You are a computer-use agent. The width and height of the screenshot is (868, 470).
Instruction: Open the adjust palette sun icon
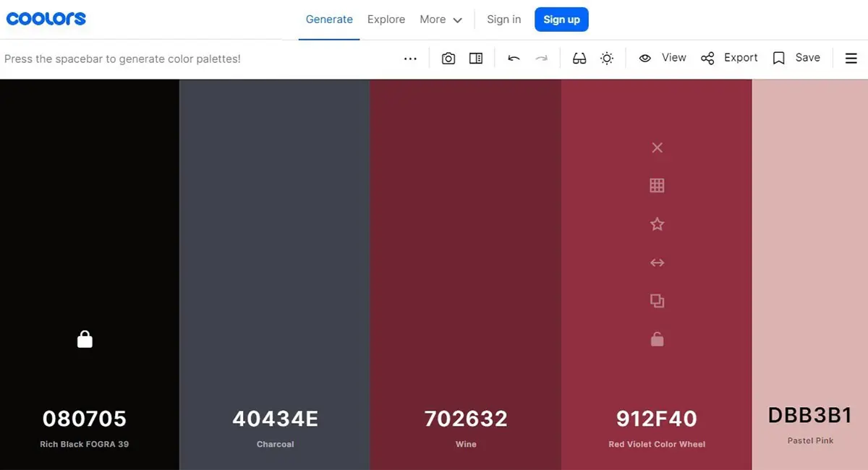coord(607,59)
